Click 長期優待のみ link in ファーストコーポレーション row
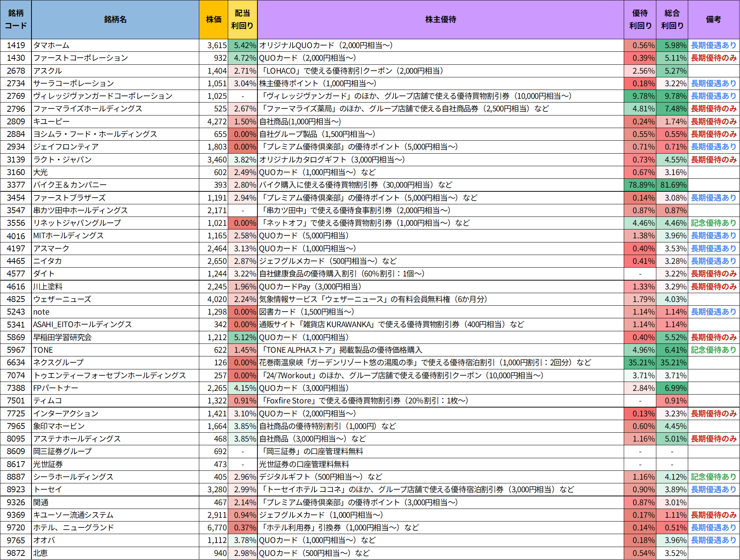Image resolution: width=740 pixels, height=560 pixels. [x=713, y=58]
